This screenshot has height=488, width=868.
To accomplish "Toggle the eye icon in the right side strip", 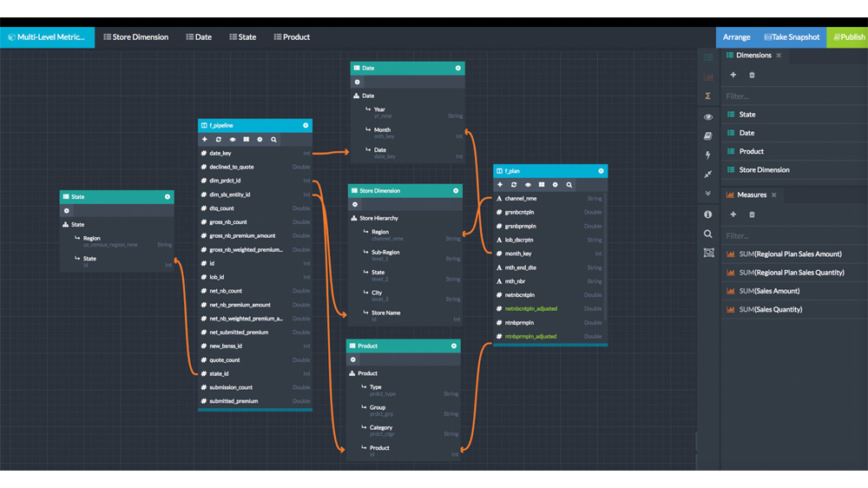I will click(x=708, y=117).
